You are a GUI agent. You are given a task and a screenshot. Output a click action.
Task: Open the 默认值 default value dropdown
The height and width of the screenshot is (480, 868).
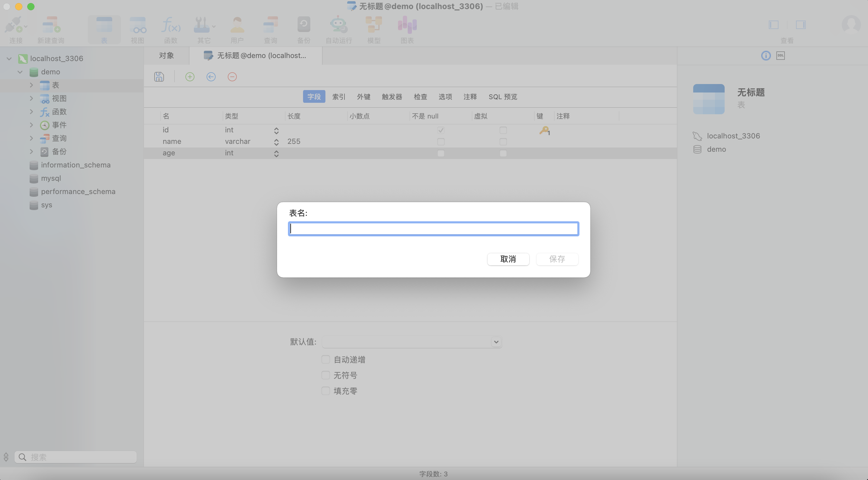pyautogui.click(x=496, y=342)
